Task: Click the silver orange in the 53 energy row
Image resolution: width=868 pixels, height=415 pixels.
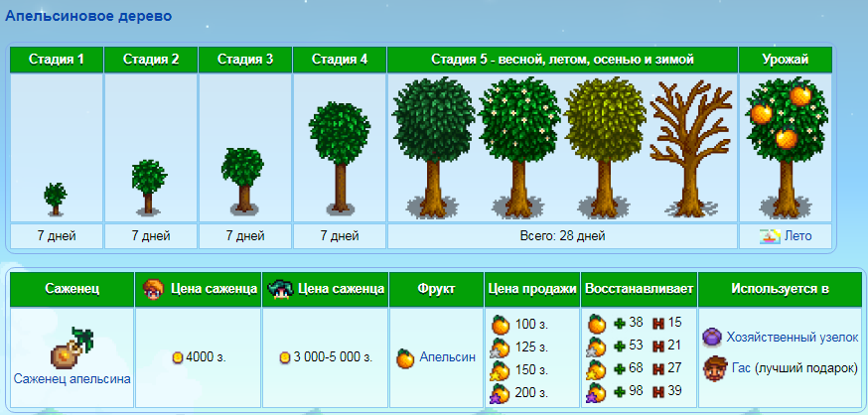Action: point(596,346)
